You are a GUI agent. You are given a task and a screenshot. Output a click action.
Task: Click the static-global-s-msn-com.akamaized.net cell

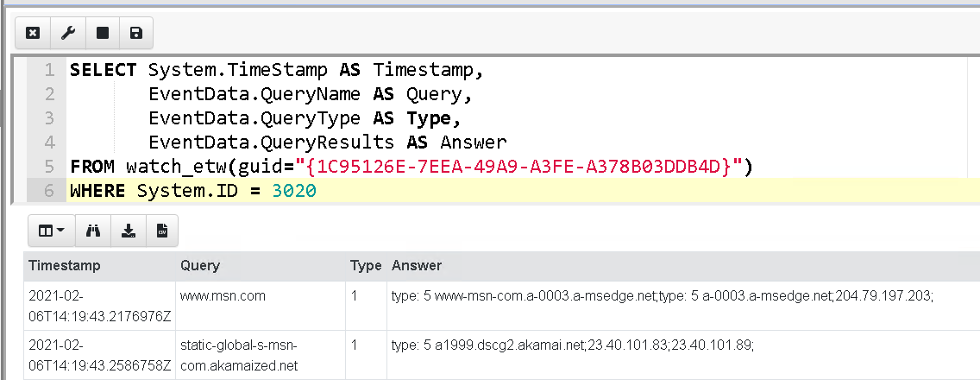click(x=237, y=354)
